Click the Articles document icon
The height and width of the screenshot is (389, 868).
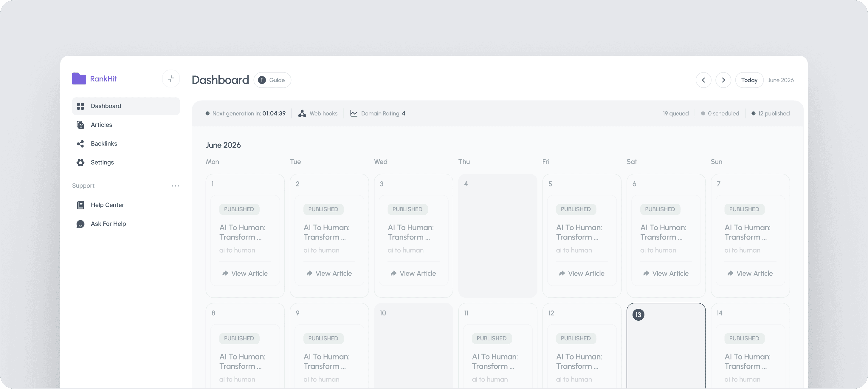click(80, 125)
